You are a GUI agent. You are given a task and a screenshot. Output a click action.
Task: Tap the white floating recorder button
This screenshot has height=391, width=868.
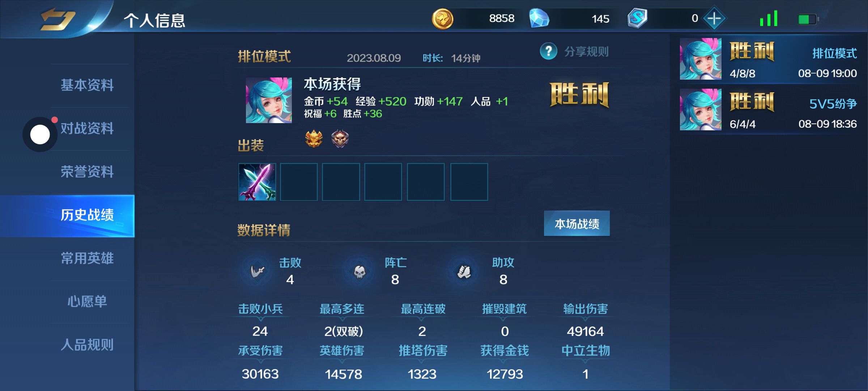point(40,134)
